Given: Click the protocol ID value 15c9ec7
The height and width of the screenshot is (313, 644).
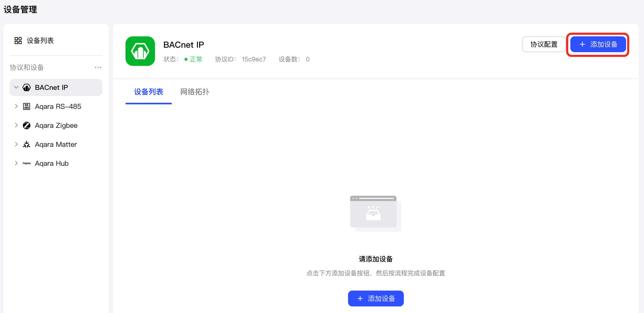Looking at the screenshot, I should point(254,59).
